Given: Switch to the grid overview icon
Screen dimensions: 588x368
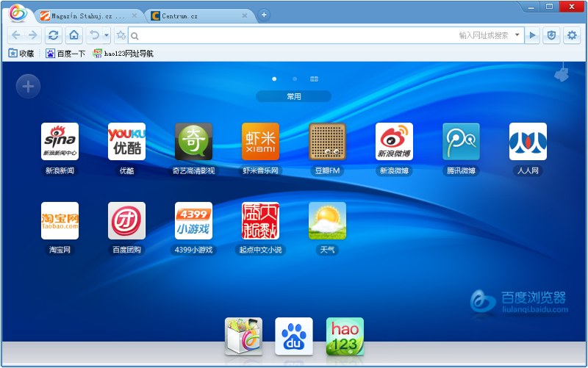Looking at the screenshot, I should [315, 79].
